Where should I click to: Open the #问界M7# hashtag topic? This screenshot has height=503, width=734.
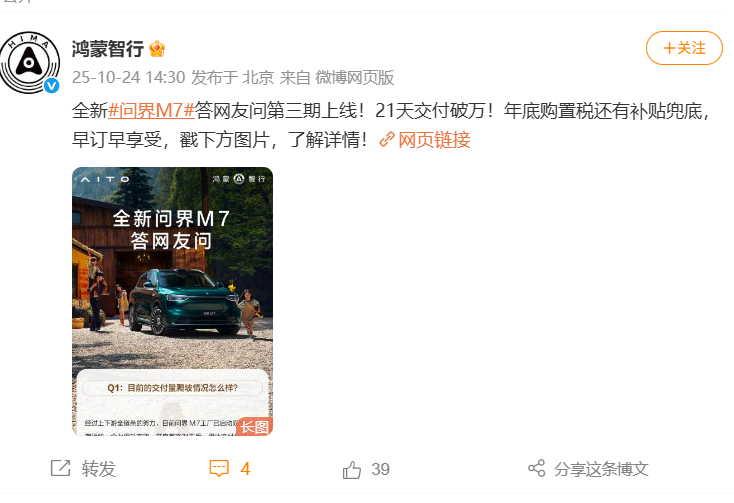[151, 110]
